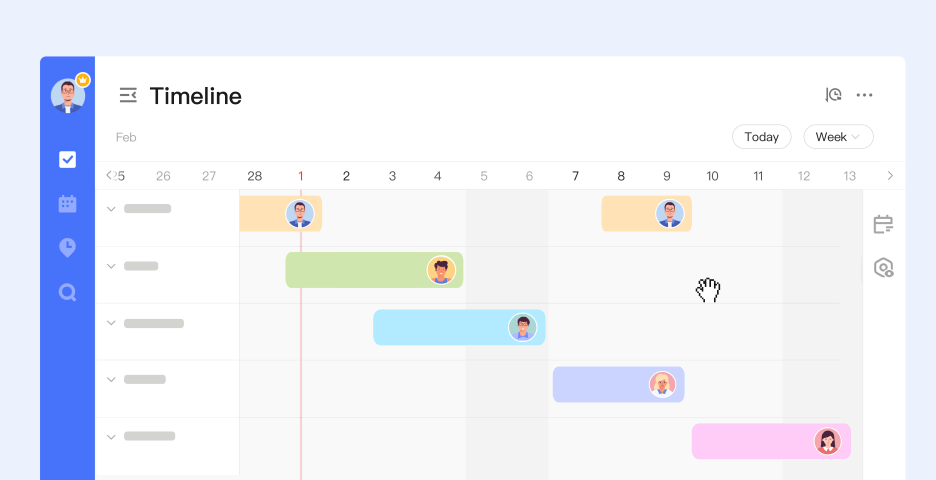Open the calendar icon in sidebar
The width and height of the screenshot is (936, 480).
pos(67,204)
